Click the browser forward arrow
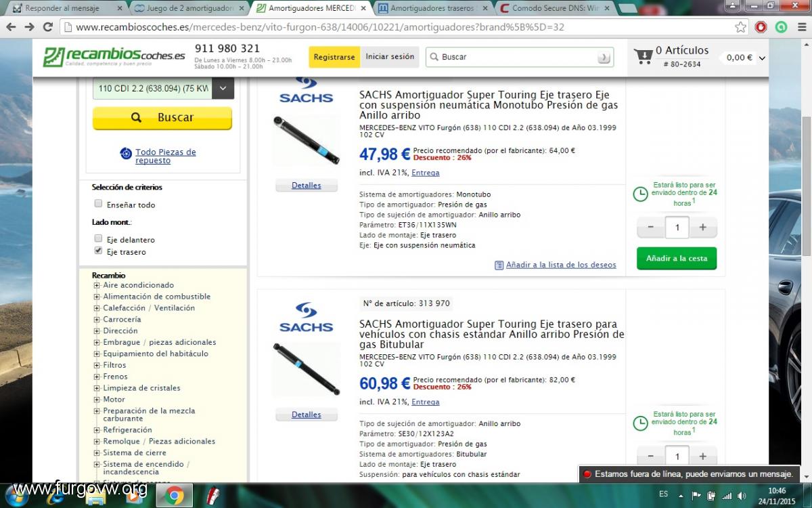 click(29, 27)
